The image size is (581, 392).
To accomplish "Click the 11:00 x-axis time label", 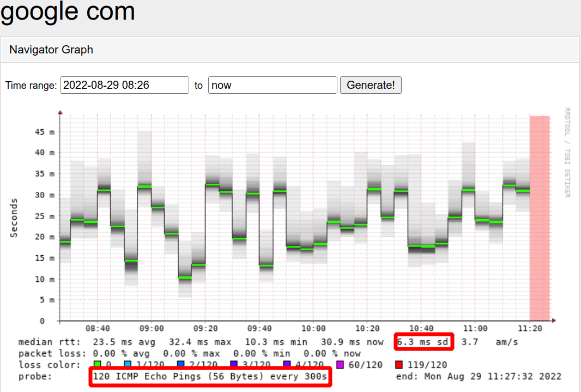I will point(475,329).
